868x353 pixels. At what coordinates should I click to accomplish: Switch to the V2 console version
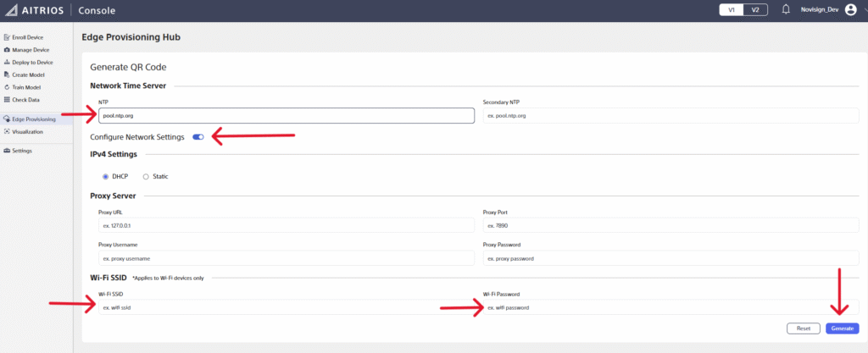756,10
